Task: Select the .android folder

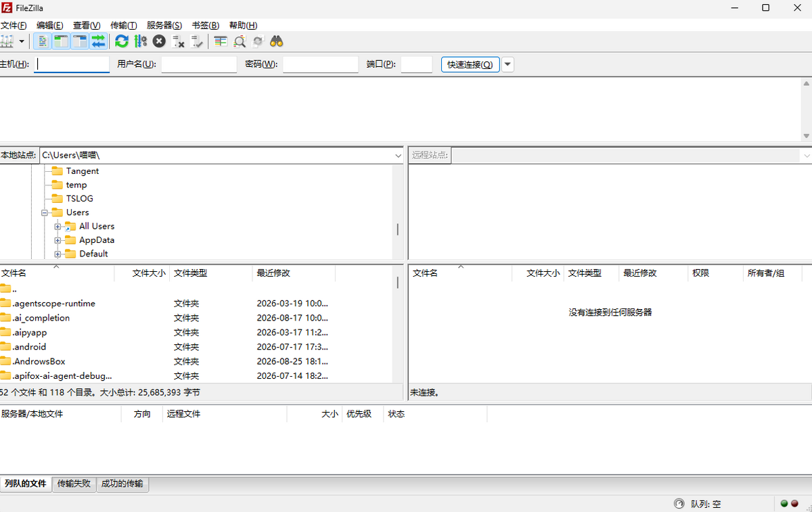Action: pyautogui.click(x=196, y=347)
